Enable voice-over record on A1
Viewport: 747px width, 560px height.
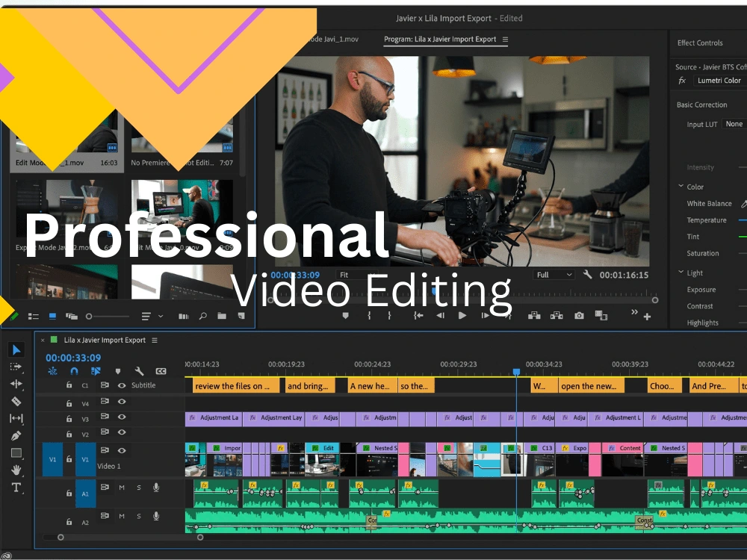[x=156, y=488]
